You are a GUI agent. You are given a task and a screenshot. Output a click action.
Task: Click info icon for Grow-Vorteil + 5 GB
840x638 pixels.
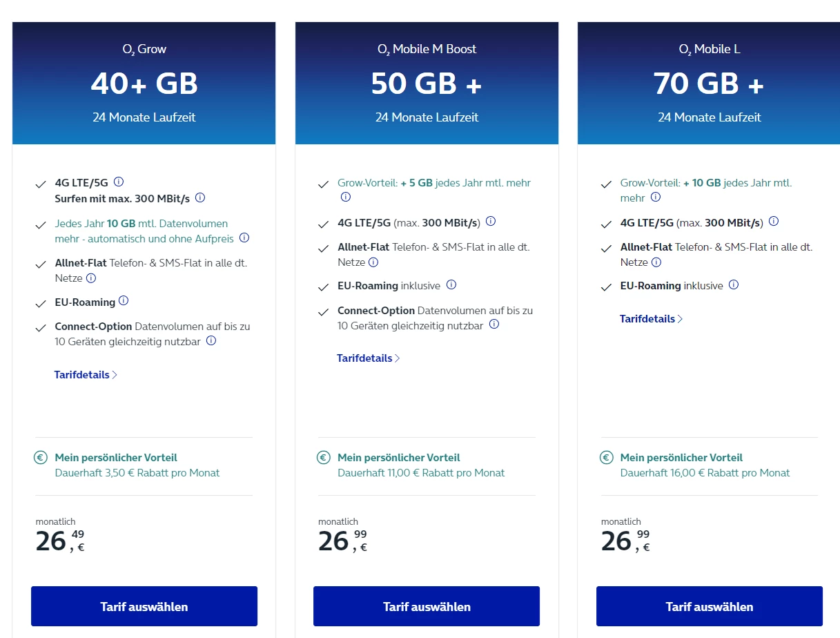[346, 197]
